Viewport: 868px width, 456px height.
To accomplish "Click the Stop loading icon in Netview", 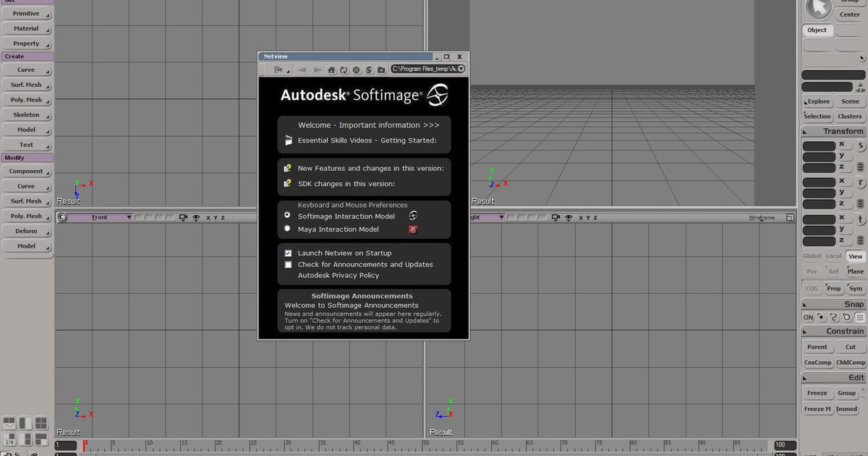I will [x=357, y=69].
